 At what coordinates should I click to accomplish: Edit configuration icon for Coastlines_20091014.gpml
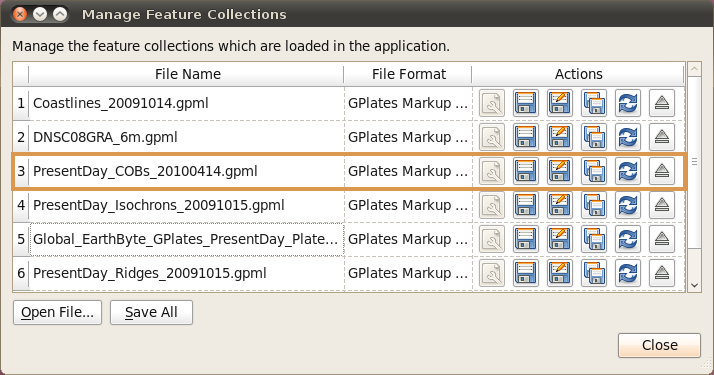[492, 103]
